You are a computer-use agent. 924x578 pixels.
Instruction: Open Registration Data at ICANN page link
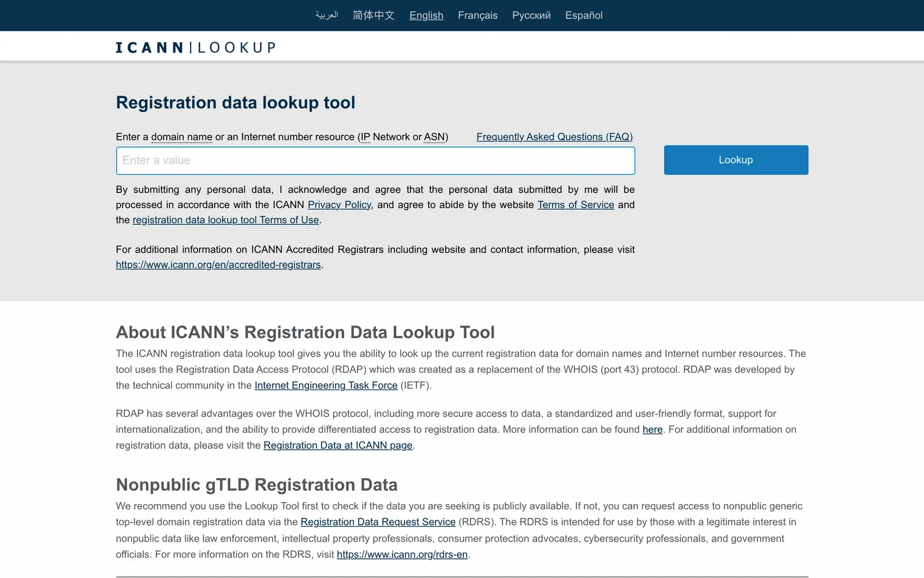338,446
